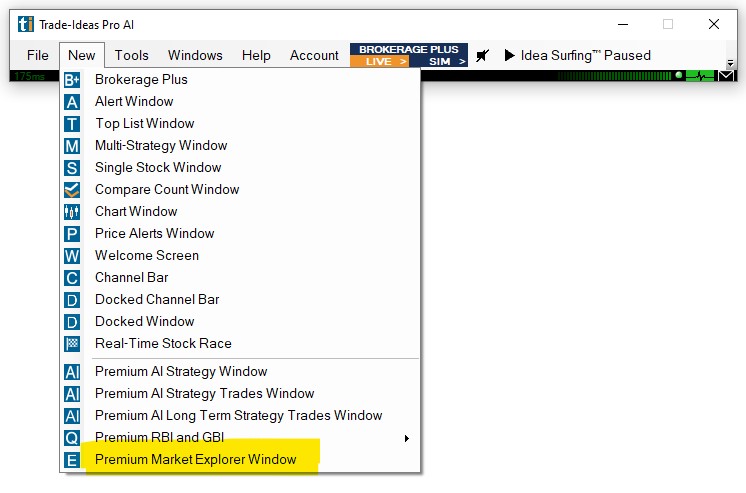
Task: Open the File menu
Action: [38, 55]
